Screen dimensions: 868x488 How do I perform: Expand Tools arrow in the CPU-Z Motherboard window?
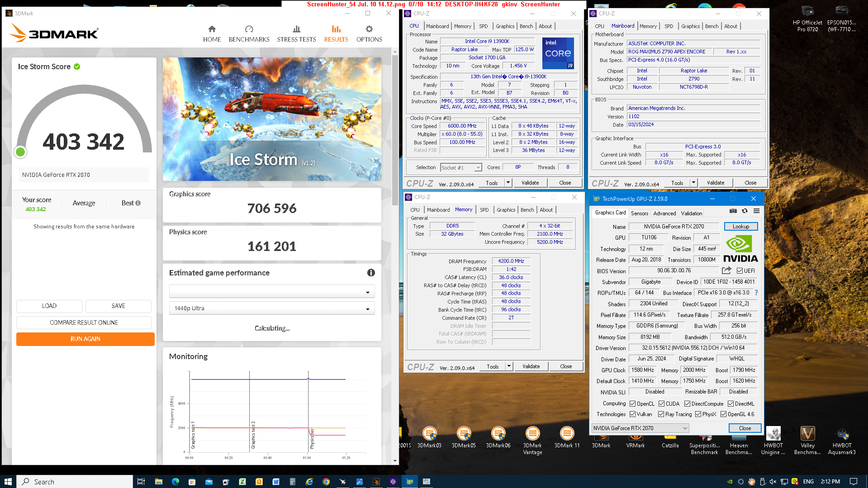pyautogui.click(x=693, y=183)
